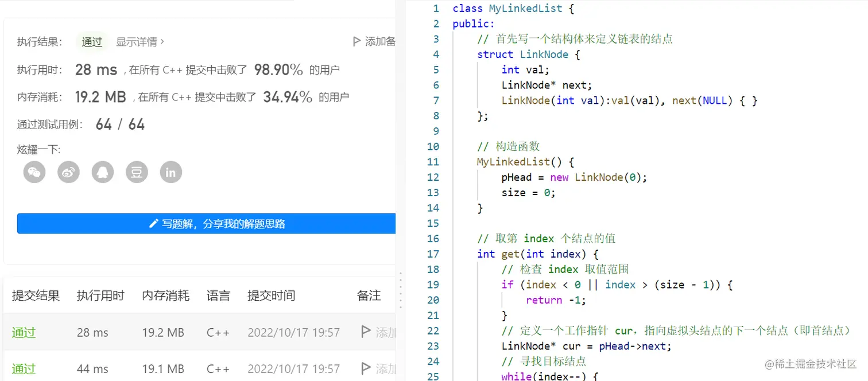Share result via QQ icon
Screen dimensions: 868x381
103,172
